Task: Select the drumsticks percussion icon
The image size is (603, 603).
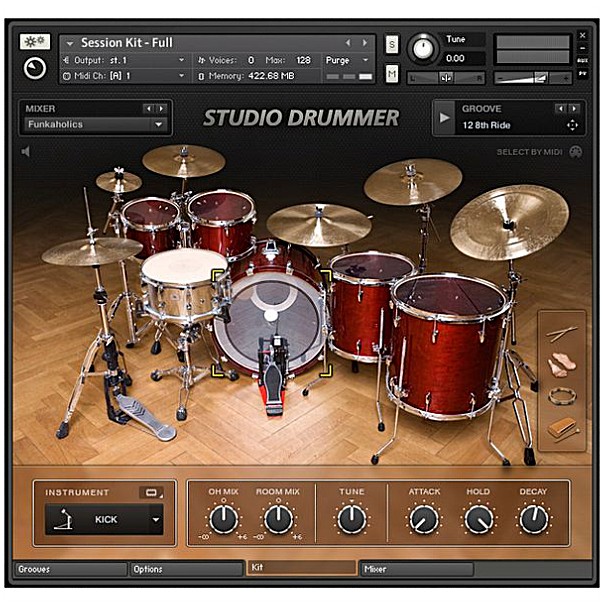Action: click(561, 334)
